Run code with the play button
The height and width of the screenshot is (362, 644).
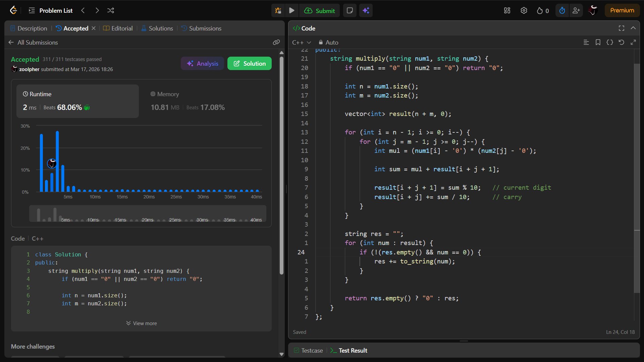pos(292,10)
